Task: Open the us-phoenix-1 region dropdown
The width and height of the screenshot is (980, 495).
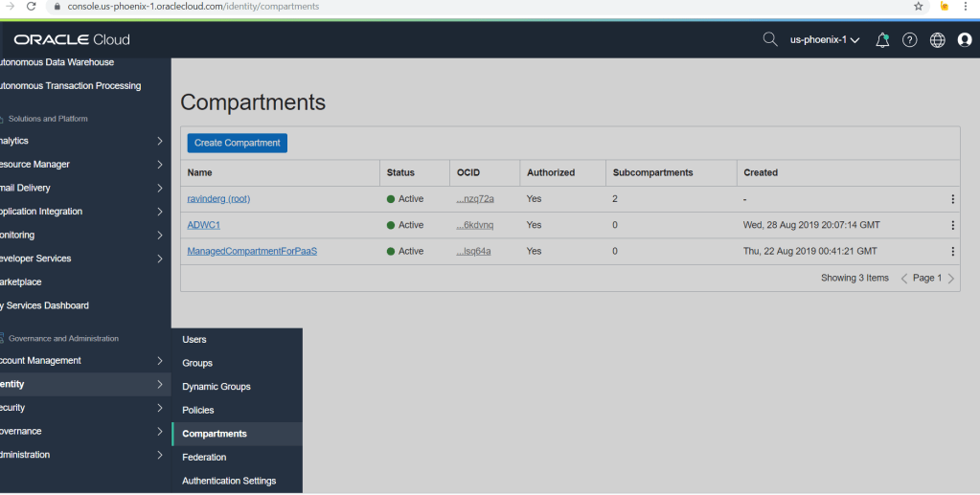Action: tap(824, 40)
